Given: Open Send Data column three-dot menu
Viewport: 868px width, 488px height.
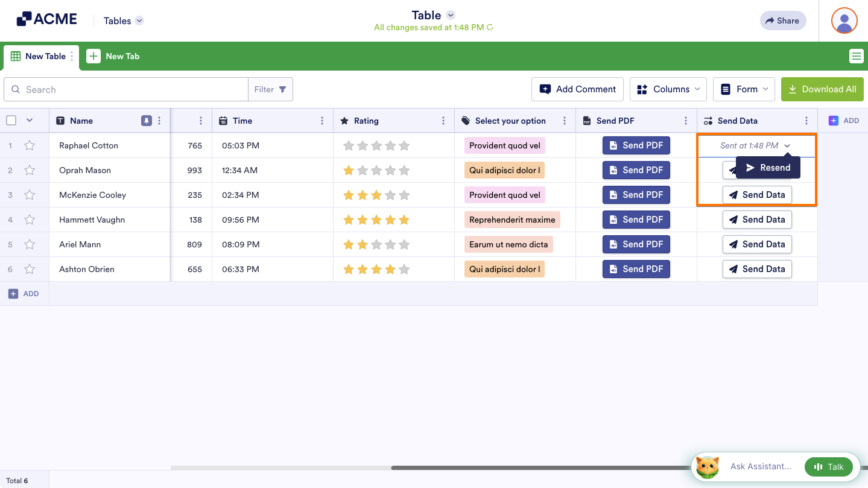Looking at the screenshot, I should (806, 121).
